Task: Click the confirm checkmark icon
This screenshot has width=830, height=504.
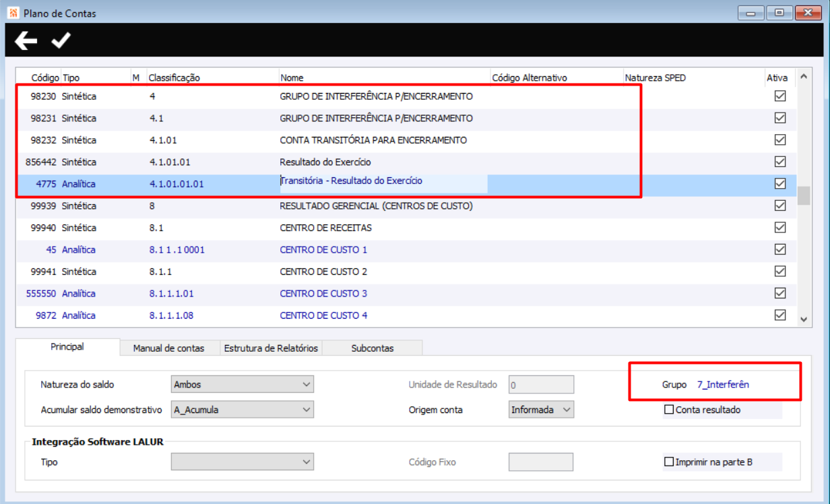Action: point(61,40)
